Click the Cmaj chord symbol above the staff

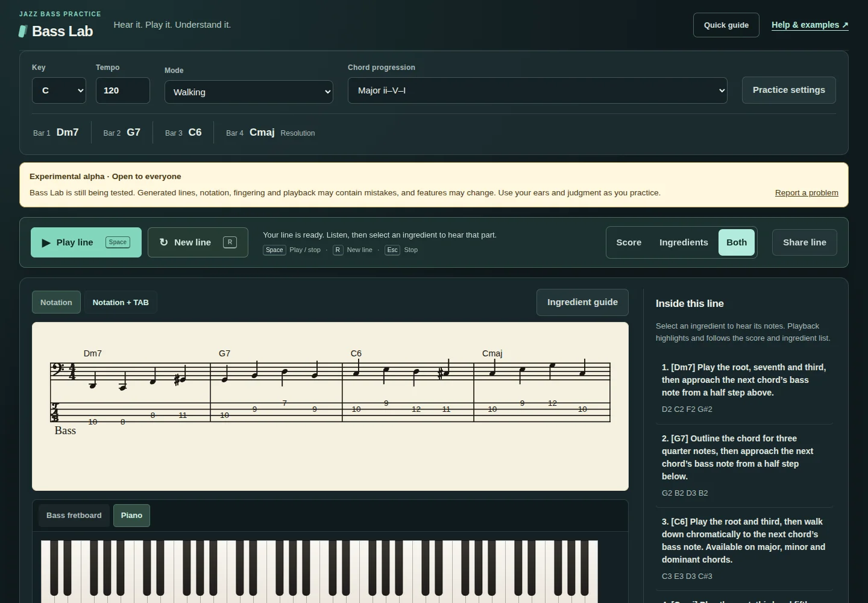[492, 353]
